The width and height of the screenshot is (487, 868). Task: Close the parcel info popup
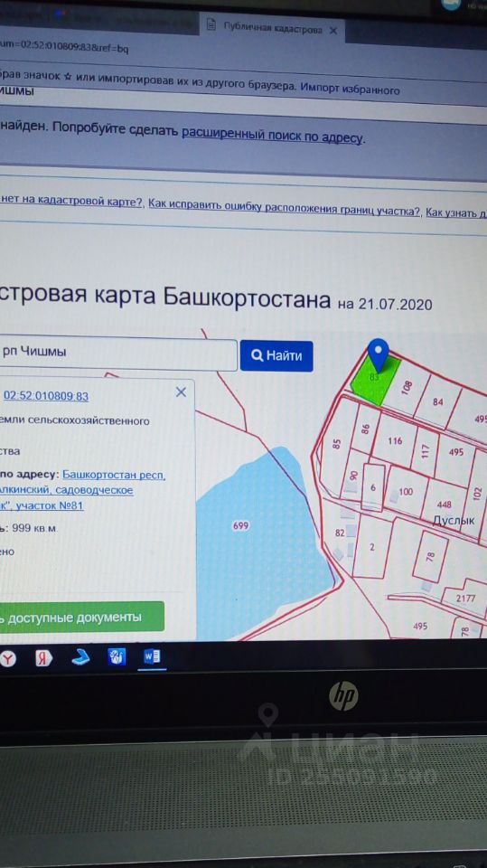pos(181,392)
